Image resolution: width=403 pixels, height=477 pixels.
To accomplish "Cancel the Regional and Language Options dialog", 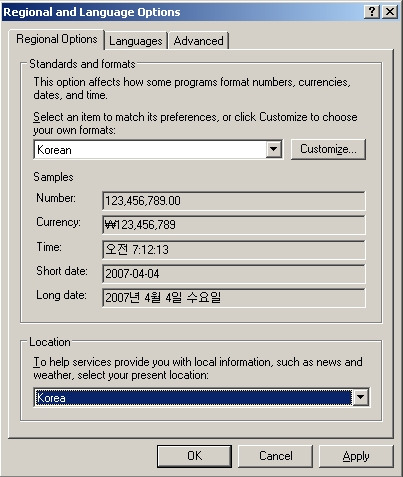I will click(276, 456).
